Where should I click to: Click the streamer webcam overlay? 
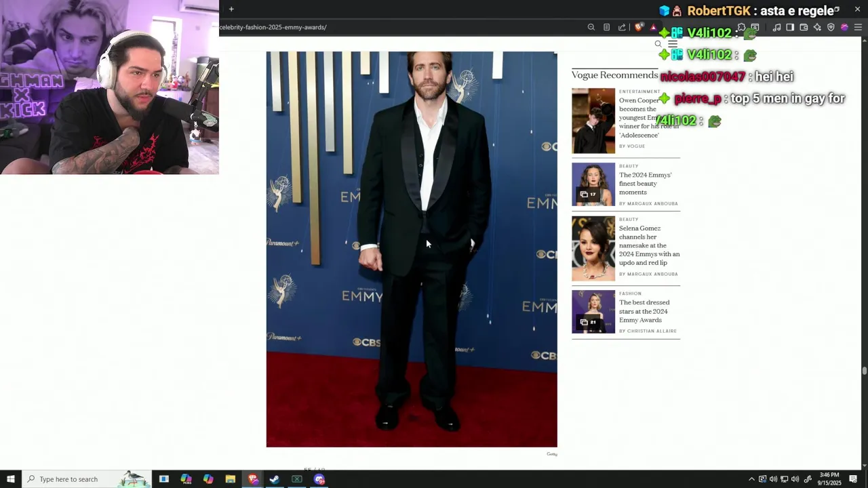(109, 87)
